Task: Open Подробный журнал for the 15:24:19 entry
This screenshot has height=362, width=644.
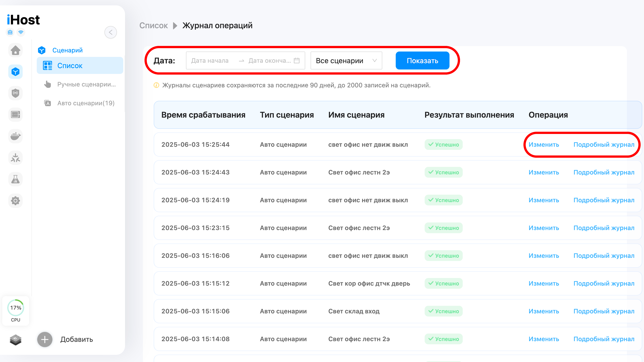Action: coord(604,200)
